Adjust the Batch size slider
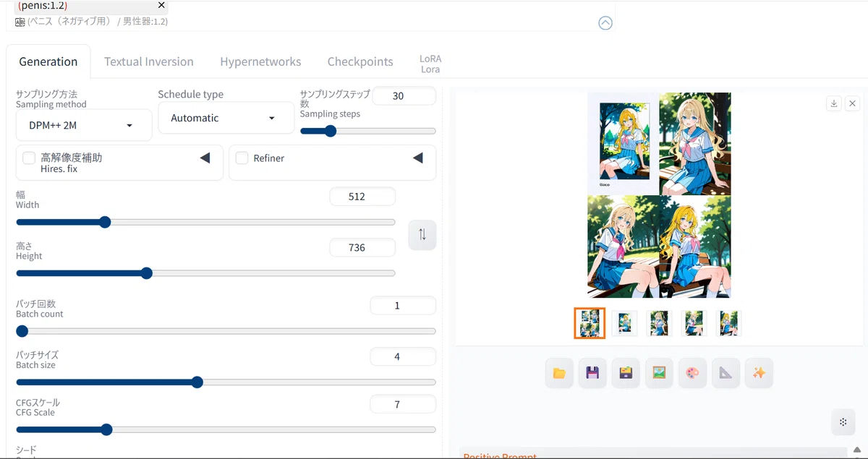Viewport: 868px width, 459px height. click(x=226, y=382)
